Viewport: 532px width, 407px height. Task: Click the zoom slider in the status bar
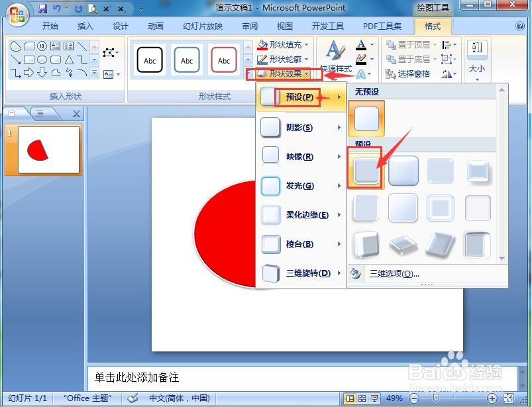tap(437, 398)
